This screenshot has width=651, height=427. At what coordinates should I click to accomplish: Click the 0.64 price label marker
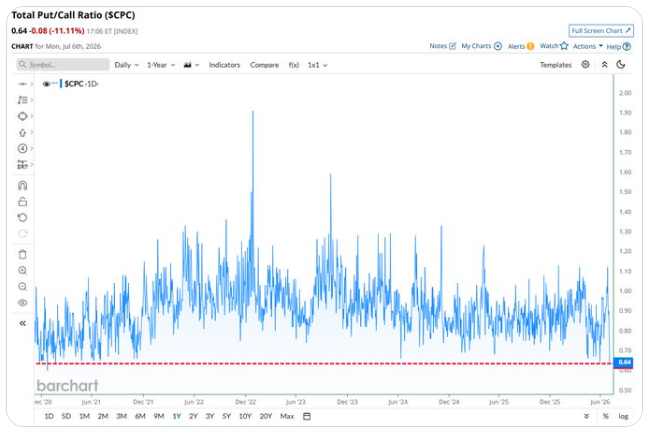click(624, 362)
